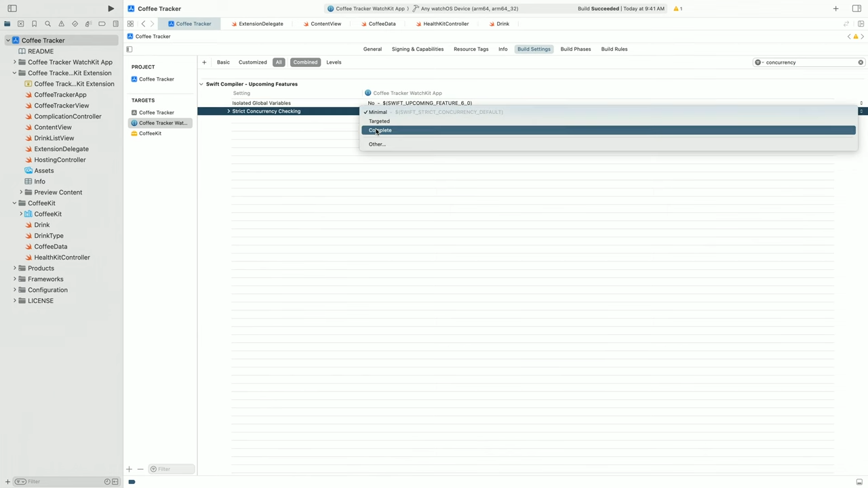Open the Build Phases tab
Screen dimensions: 868x488
point(576,49)
